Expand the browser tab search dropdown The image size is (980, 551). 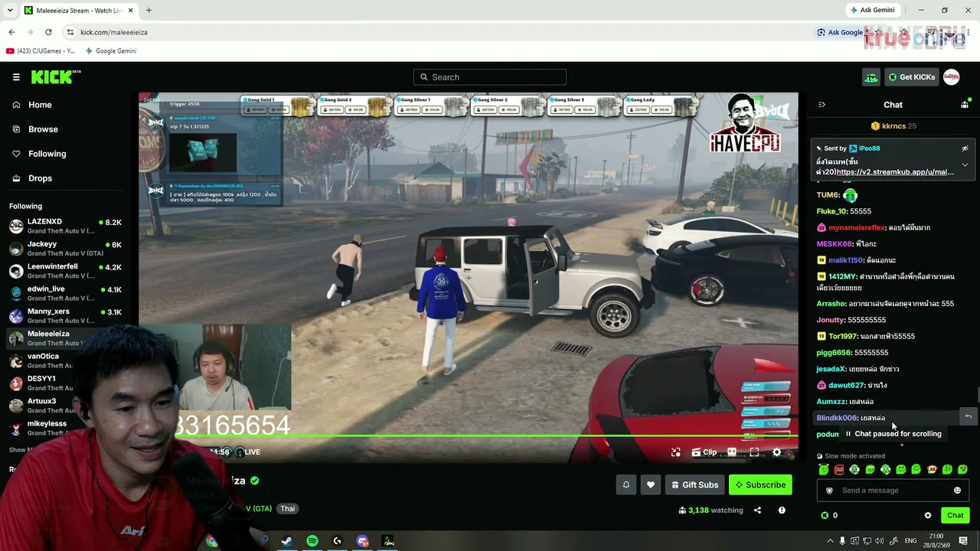pos(11,11)
